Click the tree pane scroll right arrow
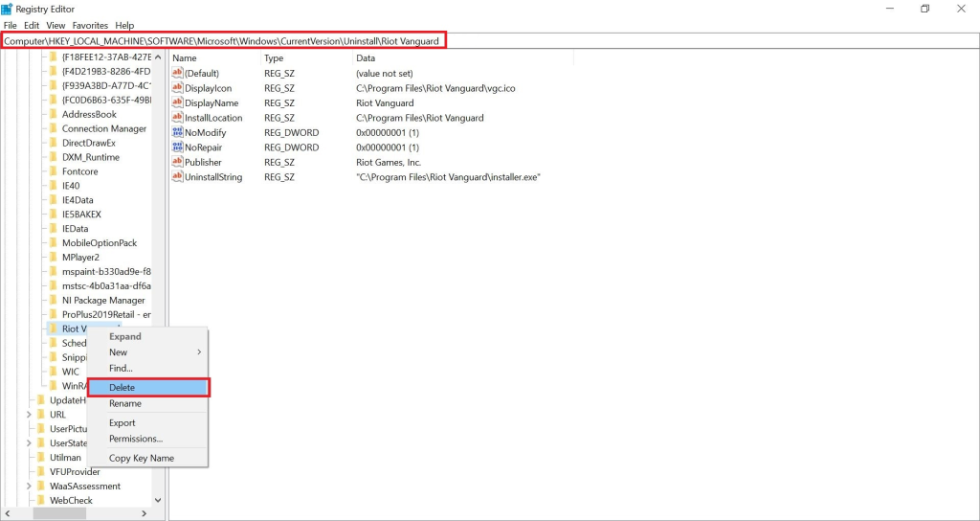 pyautogui.click(x=145, y=513)
